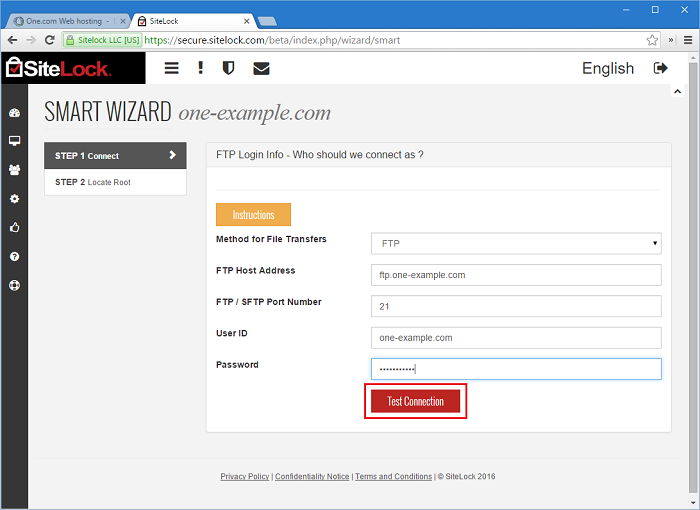
Task: Open the monitor sidebar icon
Action: (x=14, y=141)
